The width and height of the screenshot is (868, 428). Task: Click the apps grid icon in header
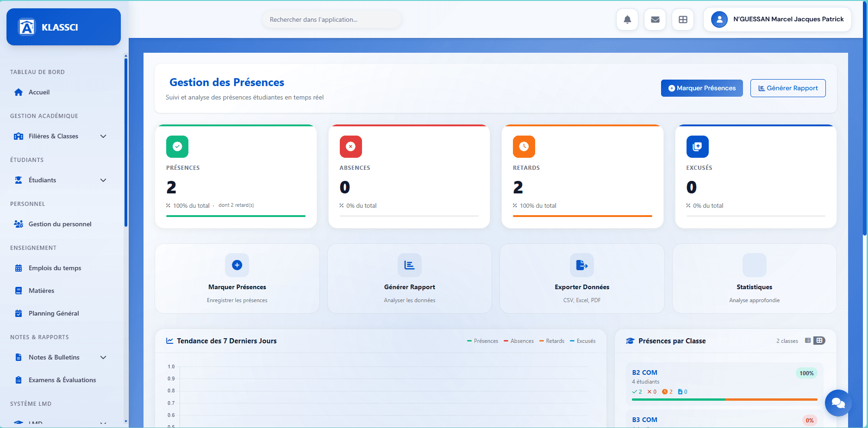pos(682,19)
